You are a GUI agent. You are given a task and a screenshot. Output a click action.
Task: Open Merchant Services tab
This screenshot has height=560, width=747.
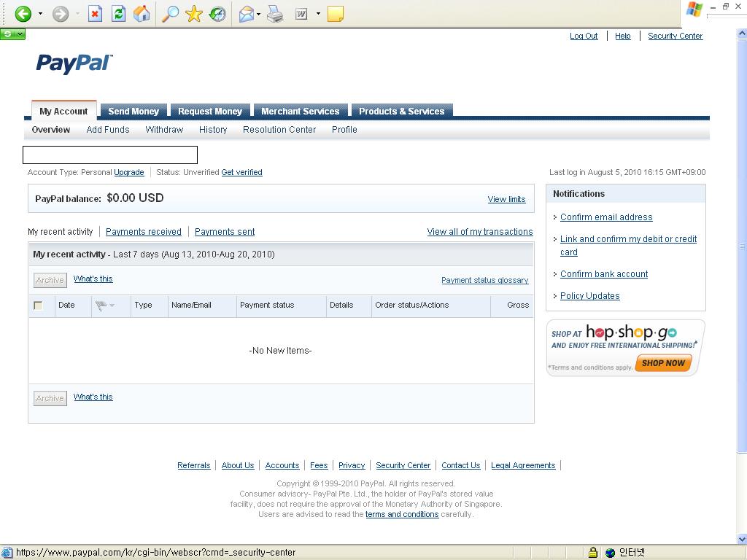pos(300,111)
